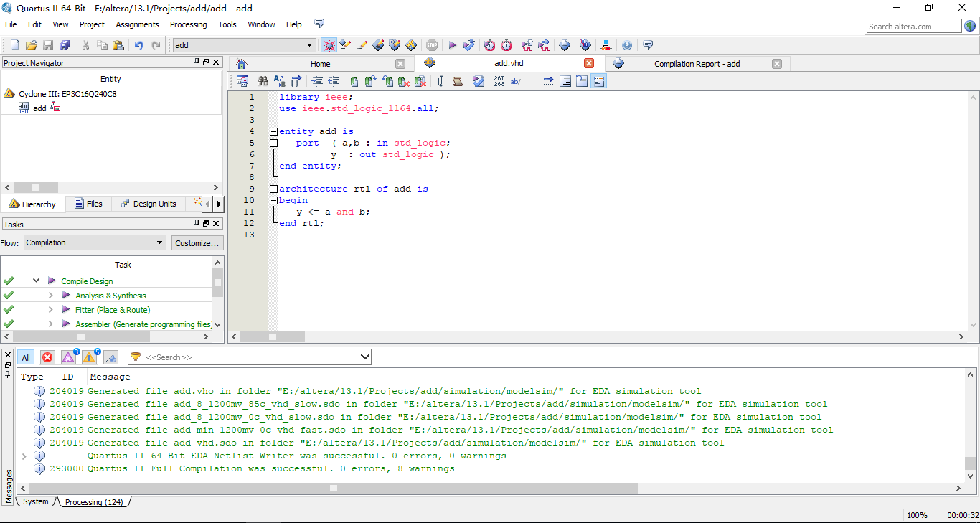Screen dimensions: 980x523
Task: Click the paperclip icon in editor toolbar
Action: coord(440,81)
